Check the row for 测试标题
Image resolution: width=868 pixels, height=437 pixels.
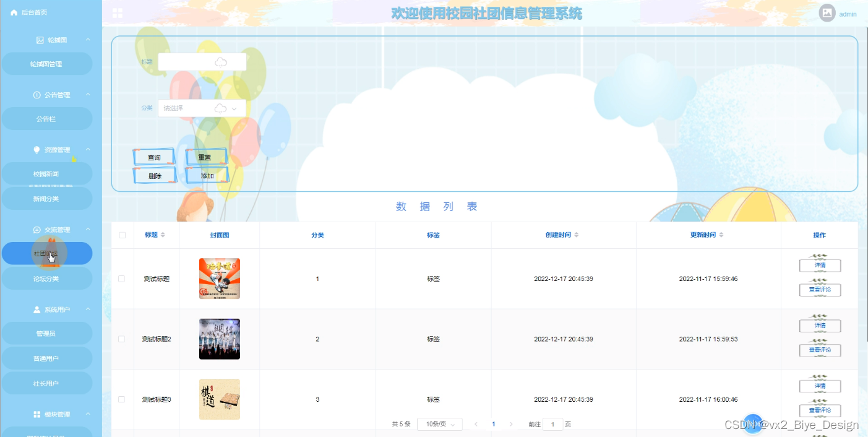(122, 279)
